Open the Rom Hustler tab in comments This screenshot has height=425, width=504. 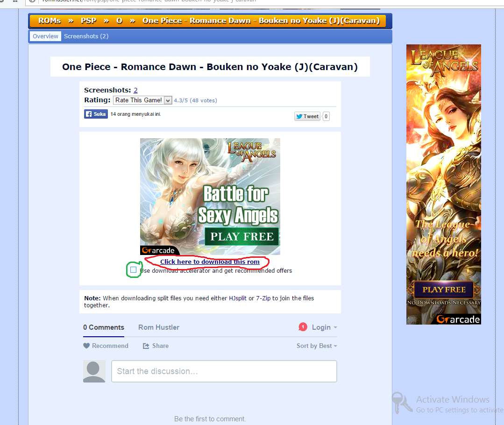pos(159,327)
